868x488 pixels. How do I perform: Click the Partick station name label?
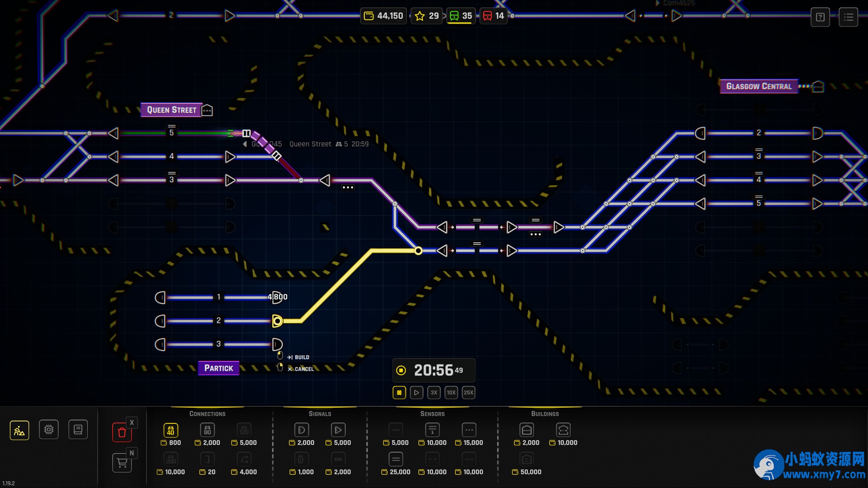click(219, 368)
